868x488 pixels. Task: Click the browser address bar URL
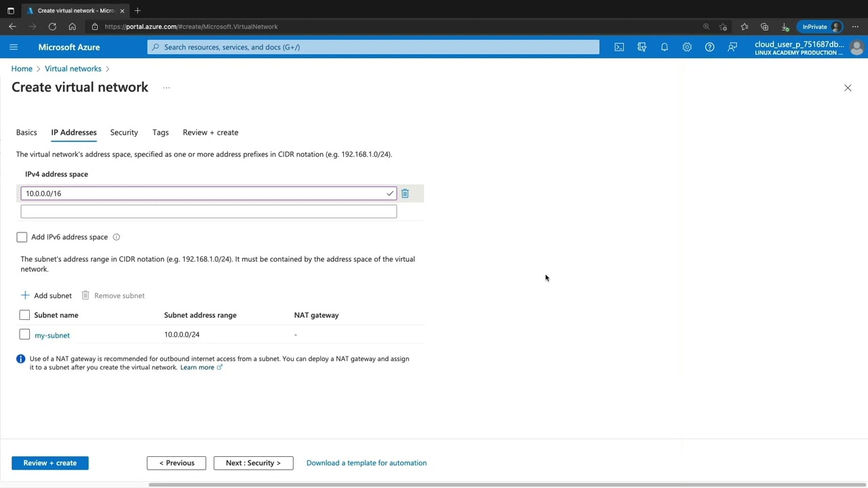[x=191, y=26]
